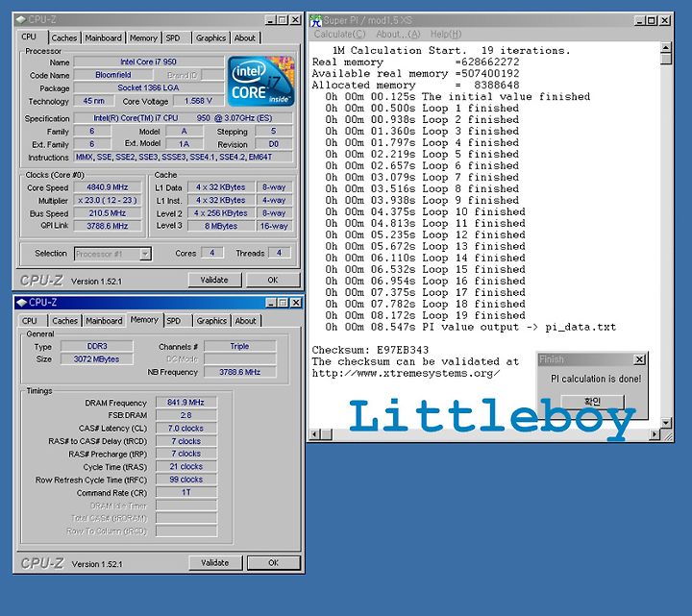This screenshot has height=616, width=692.
Task: Click the Channels value Triple
Action: tap(239, 346)
